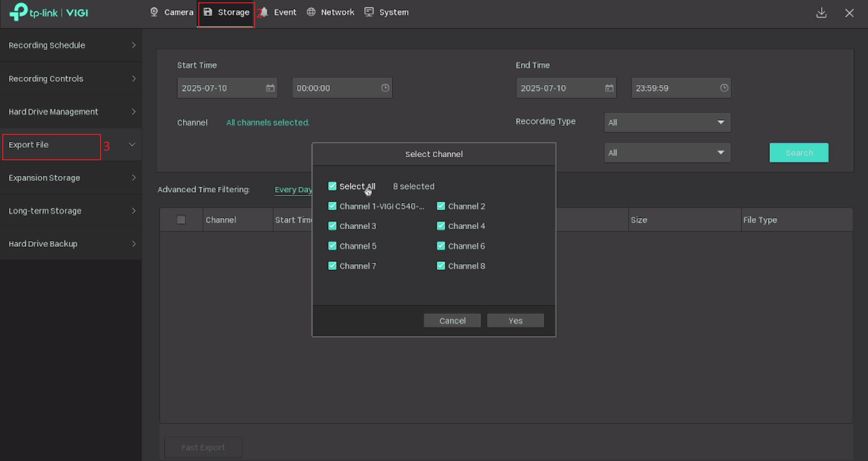Click the tp-link VIGI logo
Viewport: 868px width, 461px height.
[x=48, y=13]
